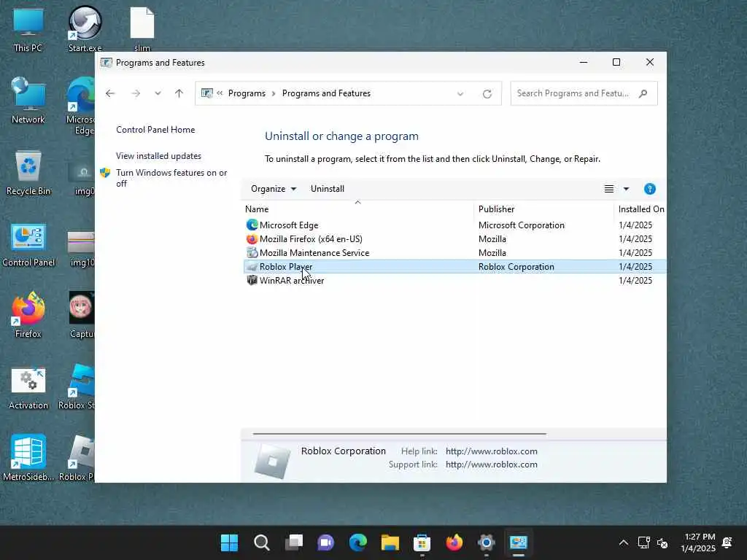The height and width of the screenshot is (560, 747).
Task: Open Control Panel Home link
Action: [x=155, y=130]
